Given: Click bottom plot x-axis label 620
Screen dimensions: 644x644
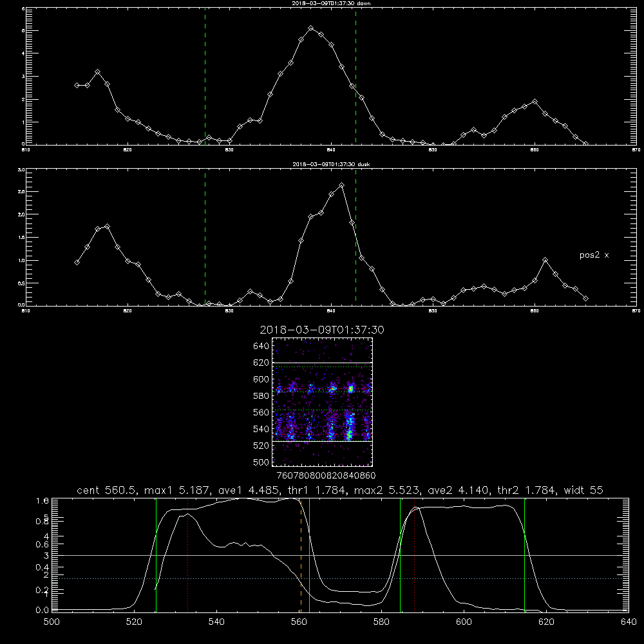Looking at the screenshot, I should 546,622.
